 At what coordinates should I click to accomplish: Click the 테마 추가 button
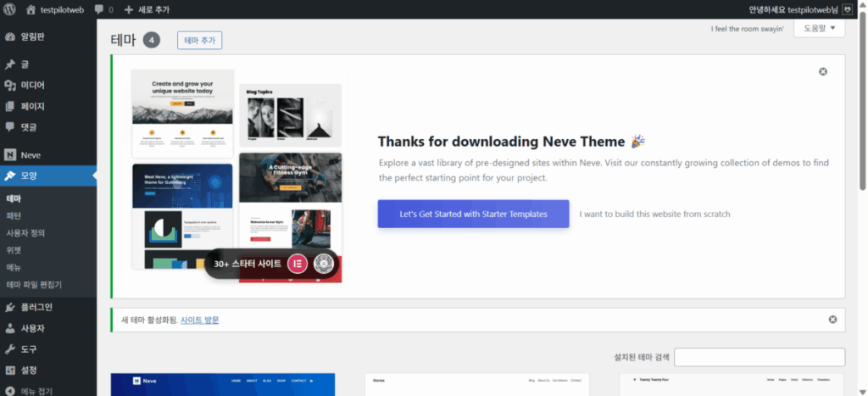pos(199,41)
